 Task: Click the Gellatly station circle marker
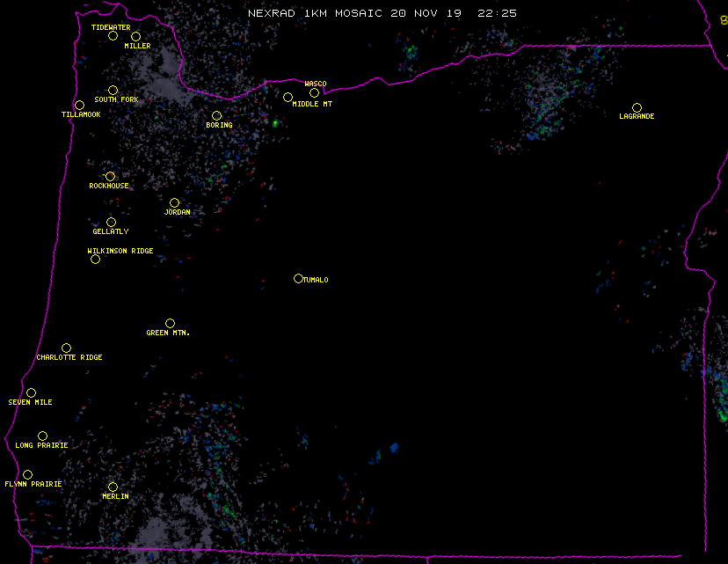111,223
